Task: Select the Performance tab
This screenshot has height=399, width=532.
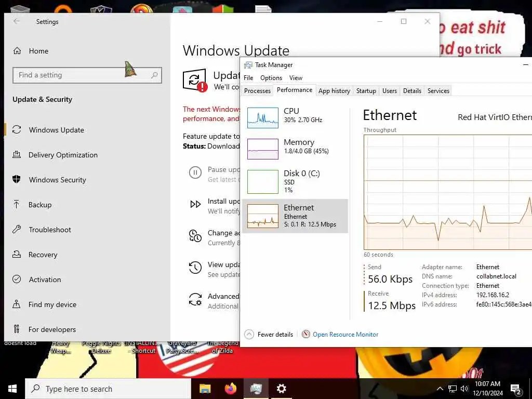Action: pos(295,90)
